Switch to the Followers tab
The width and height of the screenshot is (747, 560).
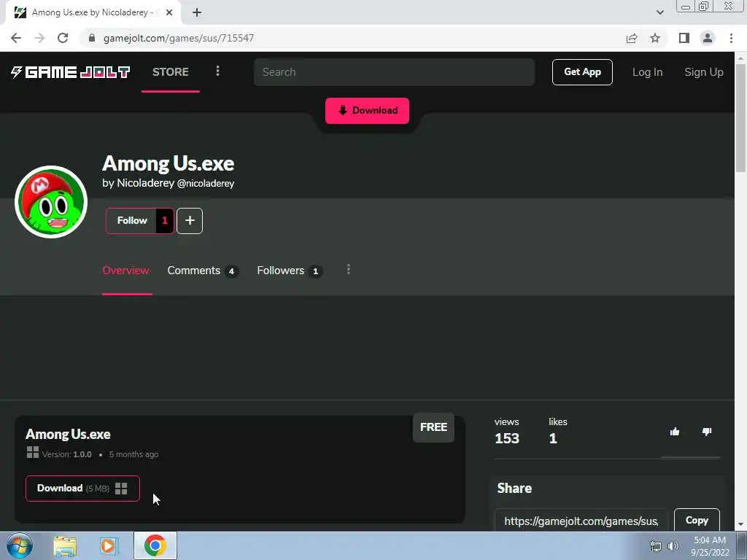point(289,271)
